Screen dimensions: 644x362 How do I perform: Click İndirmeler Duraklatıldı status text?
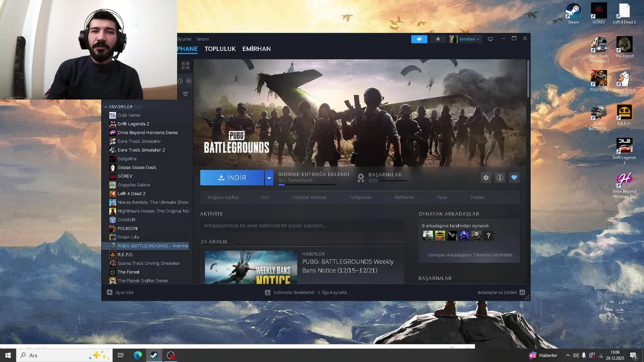tap(310, 292)
